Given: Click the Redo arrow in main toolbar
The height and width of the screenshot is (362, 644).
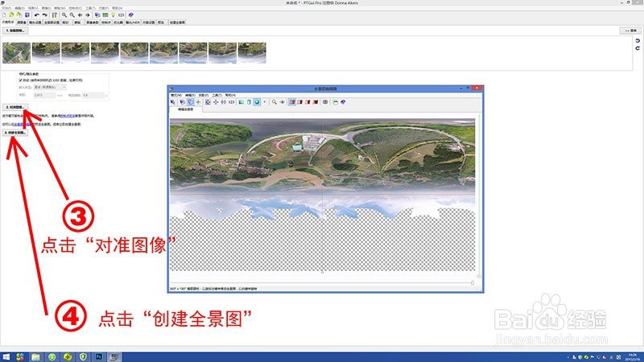Looking at the screenshot, I should 45,15.
